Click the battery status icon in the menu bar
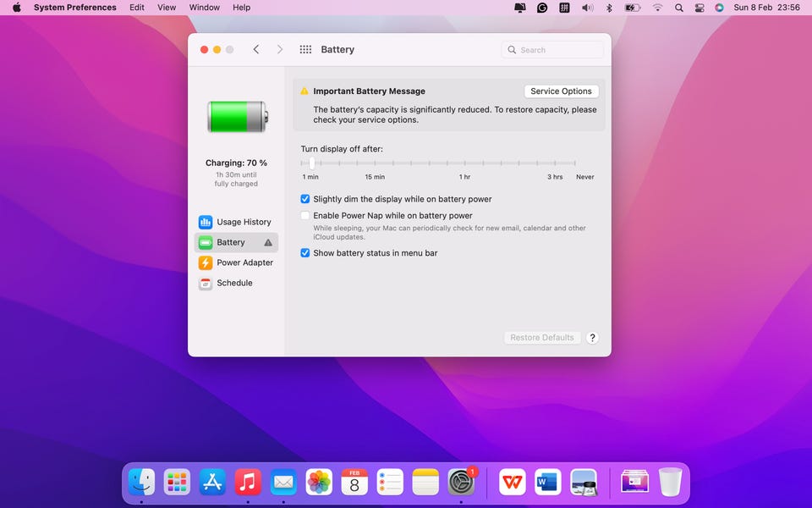The image size is (812, 508). pyautogui.click(x=632, y=8)
